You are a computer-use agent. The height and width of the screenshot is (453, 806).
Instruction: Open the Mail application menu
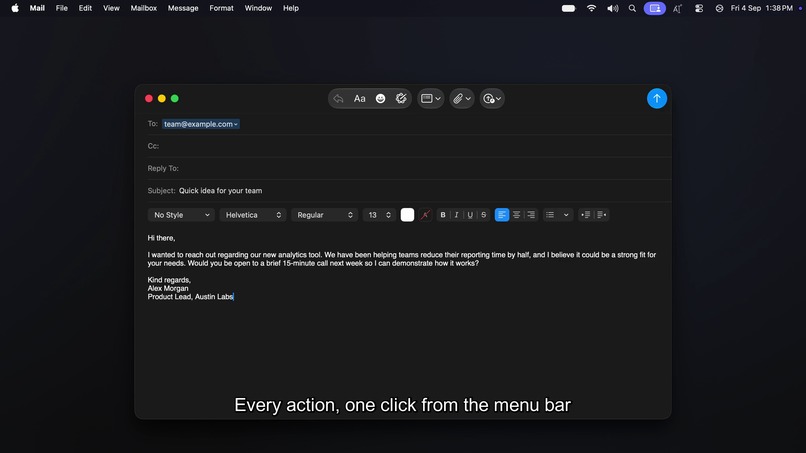click(x=37, y=8)
